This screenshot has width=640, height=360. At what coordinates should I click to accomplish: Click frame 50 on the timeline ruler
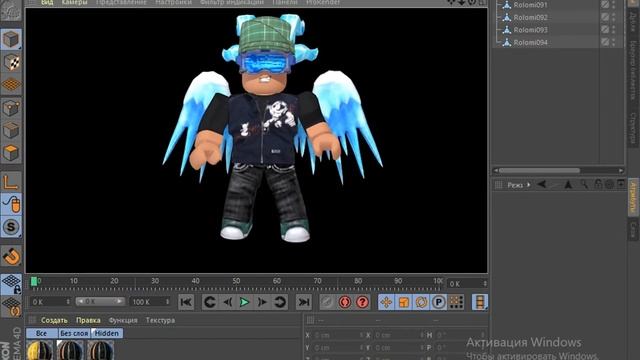[x=236, y=281]
